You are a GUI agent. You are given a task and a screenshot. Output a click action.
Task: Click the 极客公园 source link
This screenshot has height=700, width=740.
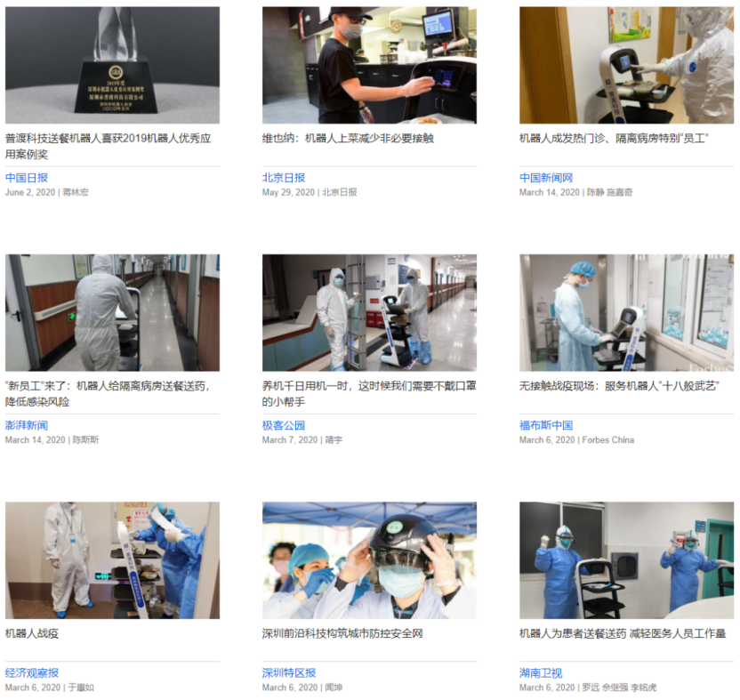284,425
